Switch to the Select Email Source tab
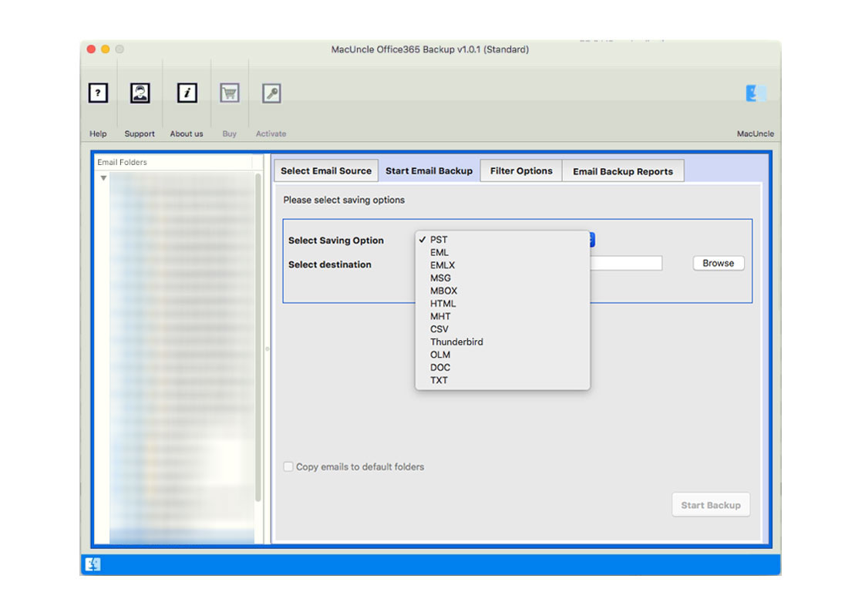The width and height of the screenshot is (845, 616). (325, 170)
